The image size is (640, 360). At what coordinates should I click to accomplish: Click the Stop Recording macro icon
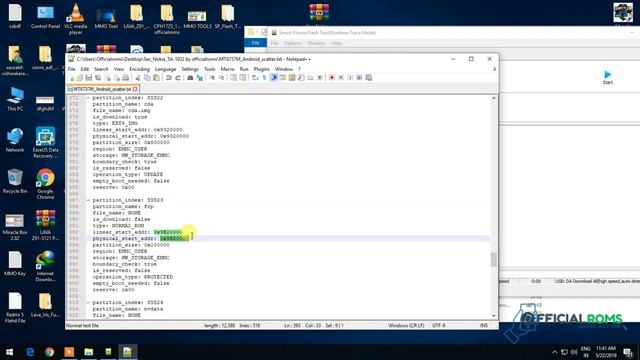(x=341, y=78)
